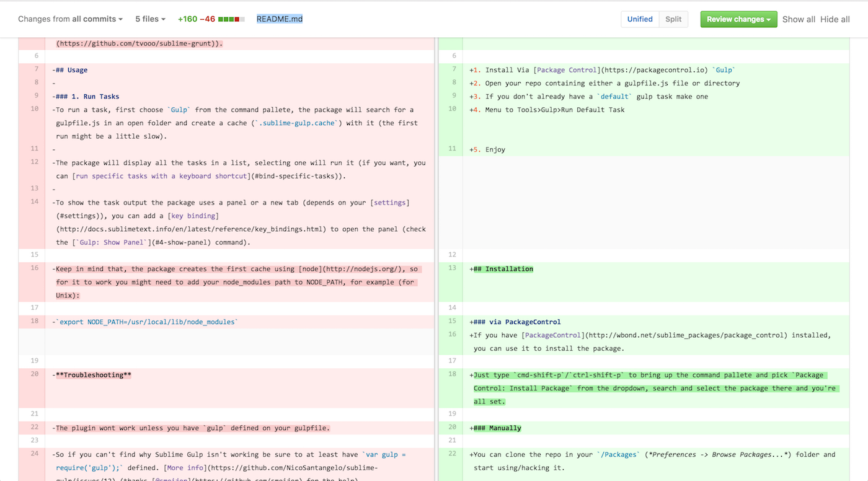The width and height of the screenshot is (868, 481).
Task: Click left line number 24
Action: pyautogui.click(x=35, y=454)
